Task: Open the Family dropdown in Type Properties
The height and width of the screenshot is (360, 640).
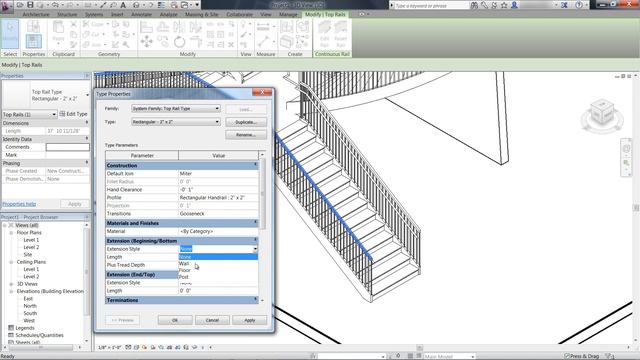Action: (176, 109)
